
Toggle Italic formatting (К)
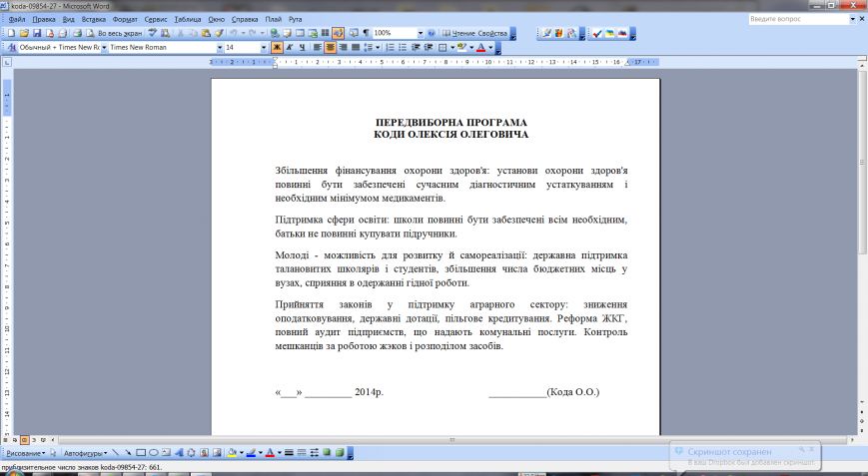click(x=289, y=48)
